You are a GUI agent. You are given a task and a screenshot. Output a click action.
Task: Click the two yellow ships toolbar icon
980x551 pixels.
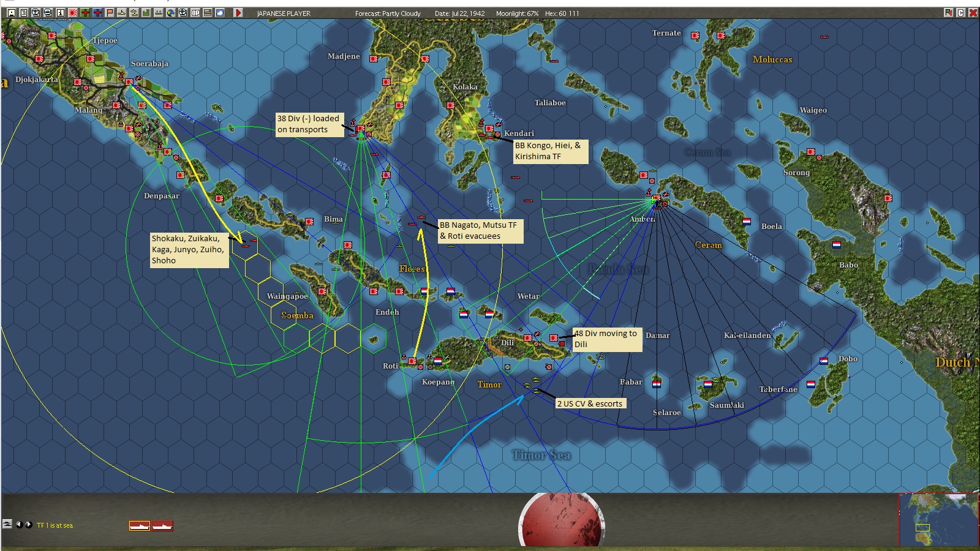[134, 13]
